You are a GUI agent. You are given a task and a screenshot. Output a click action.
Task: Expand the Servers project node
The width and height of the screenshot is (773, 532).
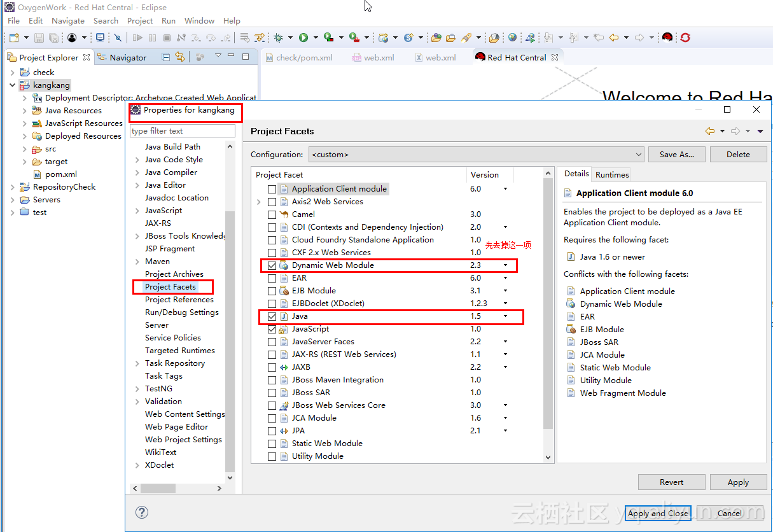[x=13, y=200]
